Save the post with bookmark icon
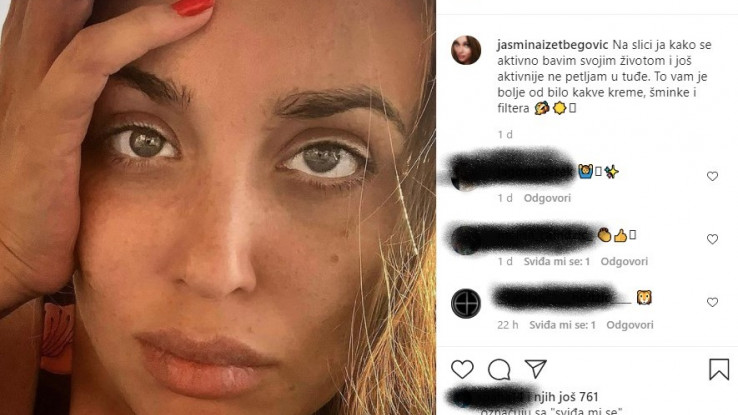This screenshot has height=415, width=738. tap(719, 369)
